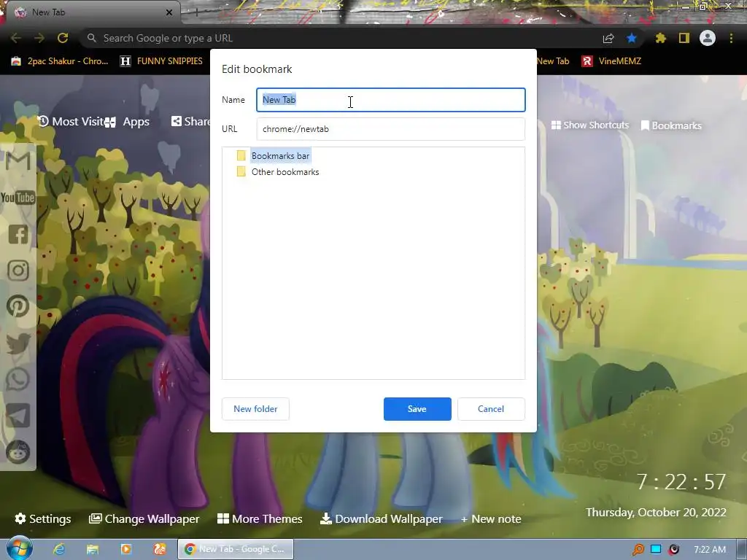
Task: Open Bookmarks on the new tab page
Action: click(x=671, y=125)
